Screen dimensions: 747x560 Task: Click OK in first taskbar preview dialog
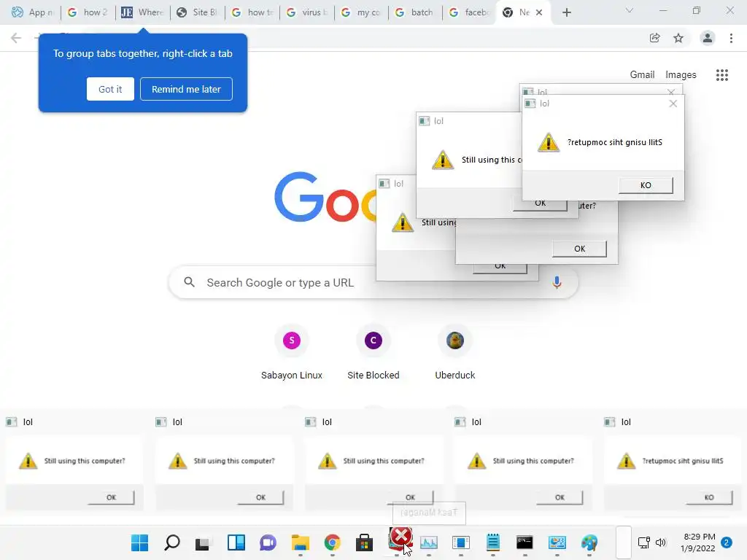click(111, 497)
